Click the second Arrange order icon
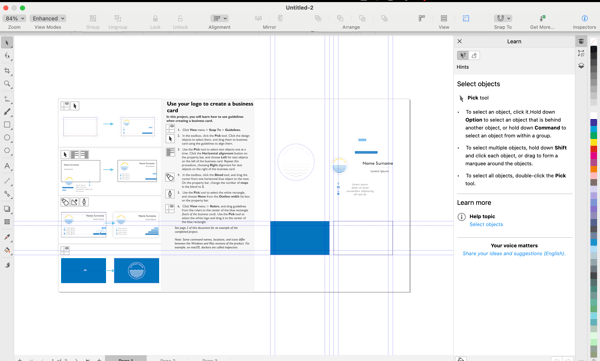Screen dimensions: 600x361 340,18
